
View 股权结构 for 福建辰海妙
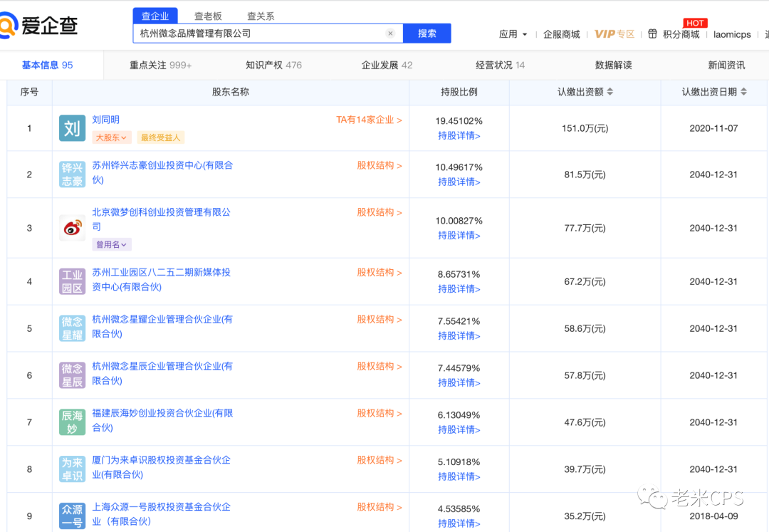pyautogui.click(x=379, y=413)
